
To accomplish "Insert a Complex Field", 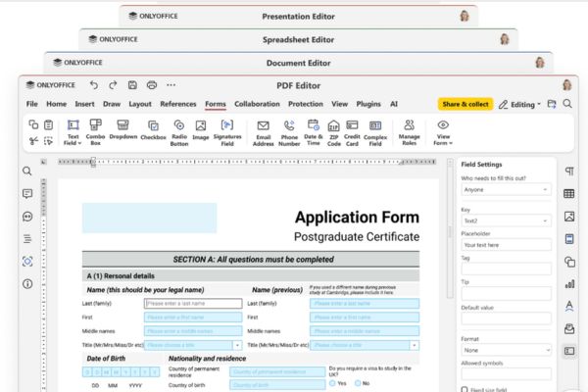I will tap(375, 132).
